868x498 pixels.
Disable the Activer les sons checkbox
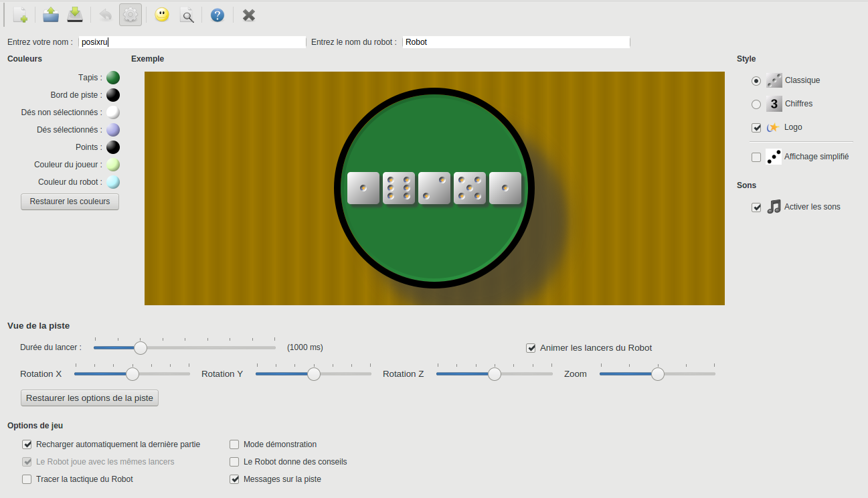click(x=756, y=207)
